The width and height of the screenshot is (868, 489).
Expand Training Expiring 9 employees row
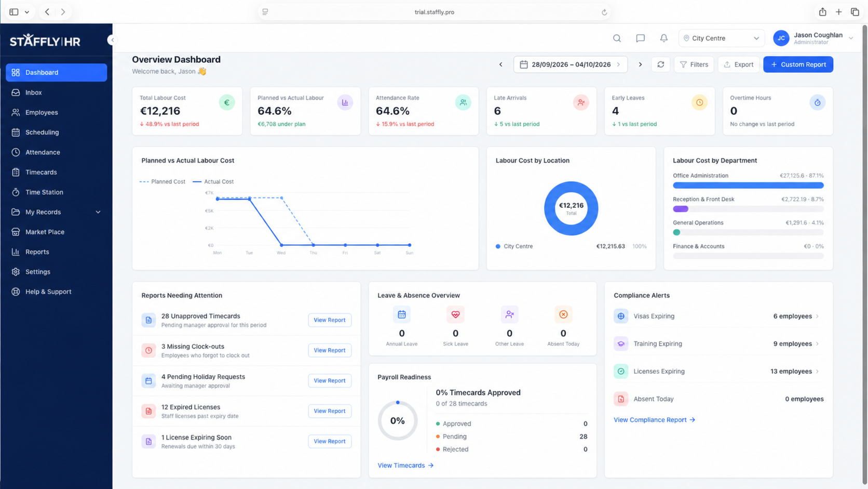click(718, 343)
